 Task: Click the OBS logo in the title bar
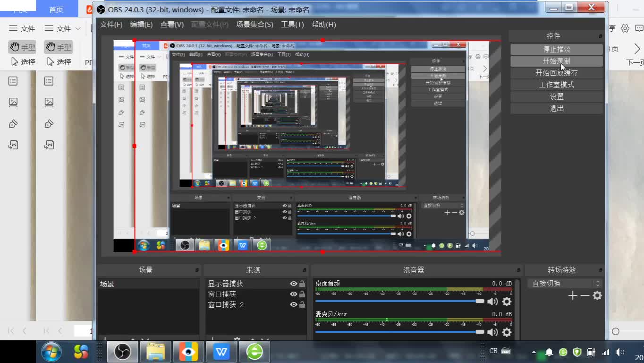(101, 9)
